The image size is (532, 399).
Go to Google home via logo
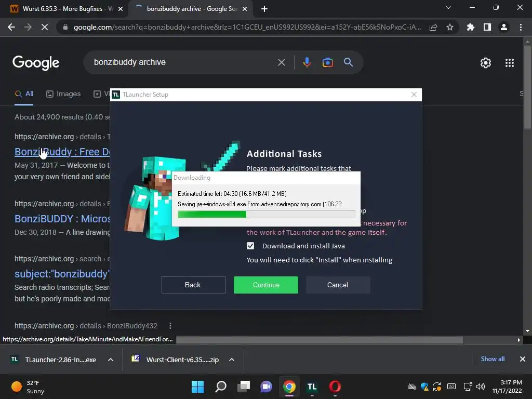(36, 63)
